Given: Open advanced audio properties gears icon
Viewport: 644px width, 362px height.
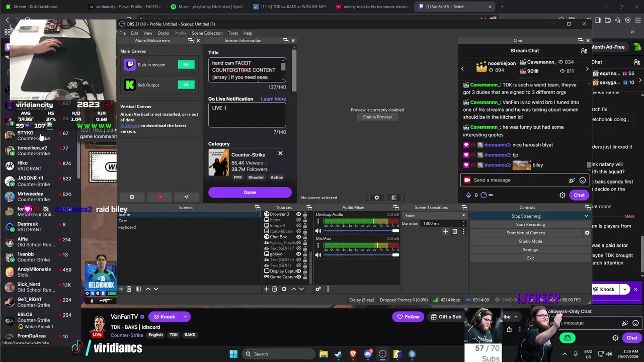Looking at the screenshot, I should click(x=318, y=289).
